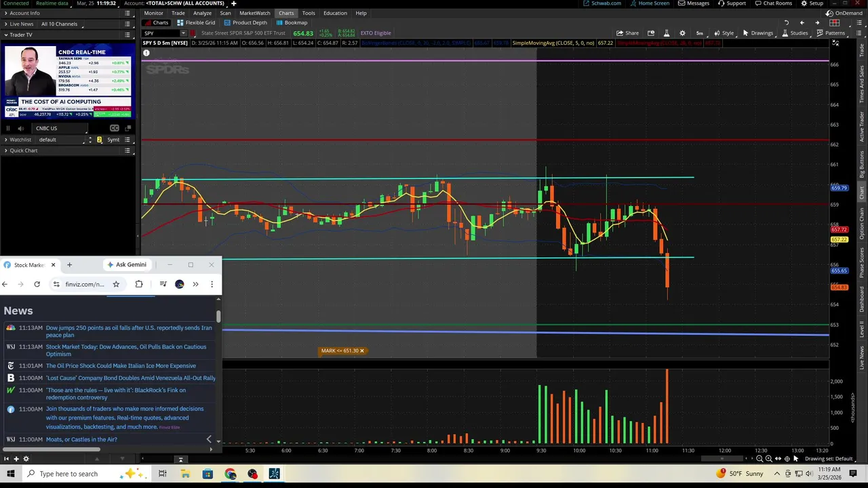The width and height of the screenshot is (868, 488).
Task: Open 'Dow jumps 250 points' news link
Action: coord(129,331)
